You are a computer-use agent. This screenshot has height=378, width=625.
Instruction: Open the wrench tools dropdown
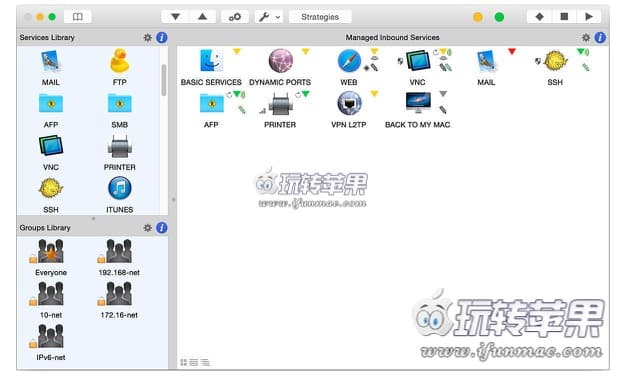pos(269,17)
